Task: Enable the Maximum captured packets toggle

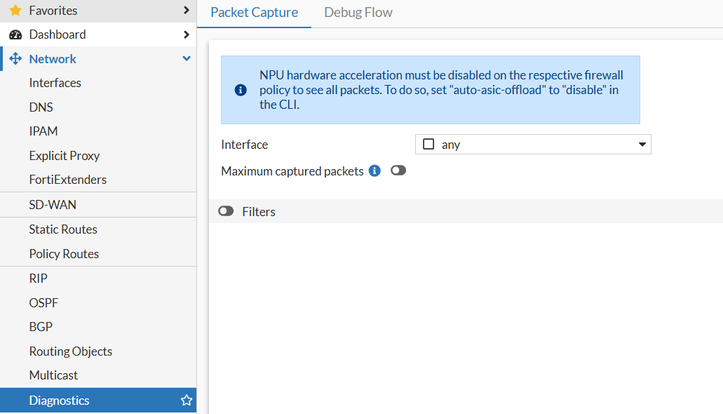Action: (x=398, y=171)
